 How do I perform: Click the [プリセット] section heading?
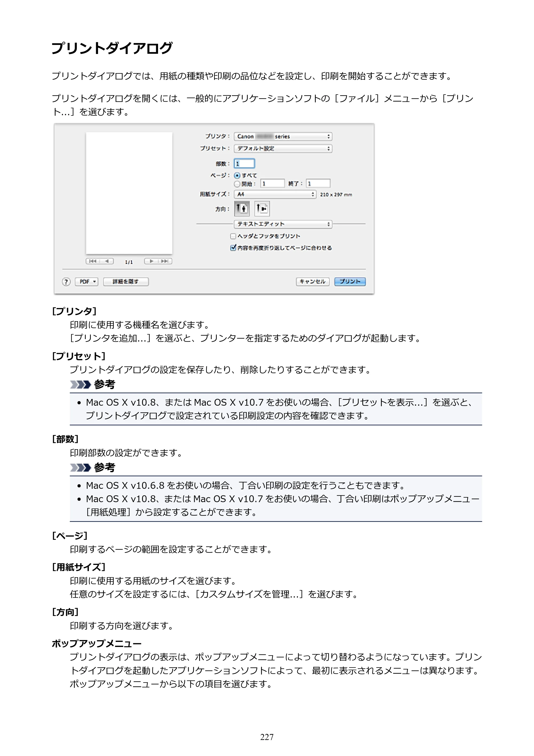[x=79, y=356]
